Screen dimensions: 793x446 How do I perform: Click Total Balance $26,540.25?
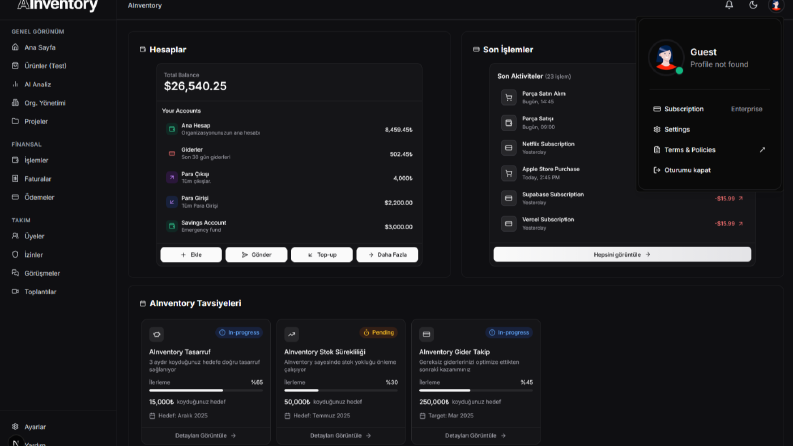195,86
